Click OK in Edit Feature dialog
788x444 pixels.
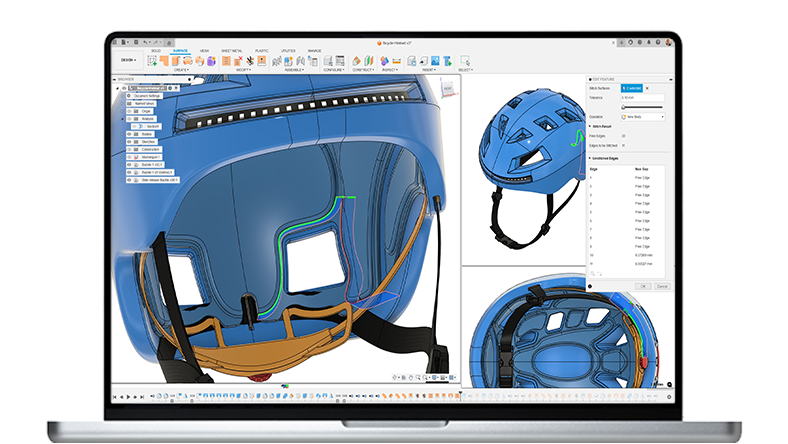(643, 287)
